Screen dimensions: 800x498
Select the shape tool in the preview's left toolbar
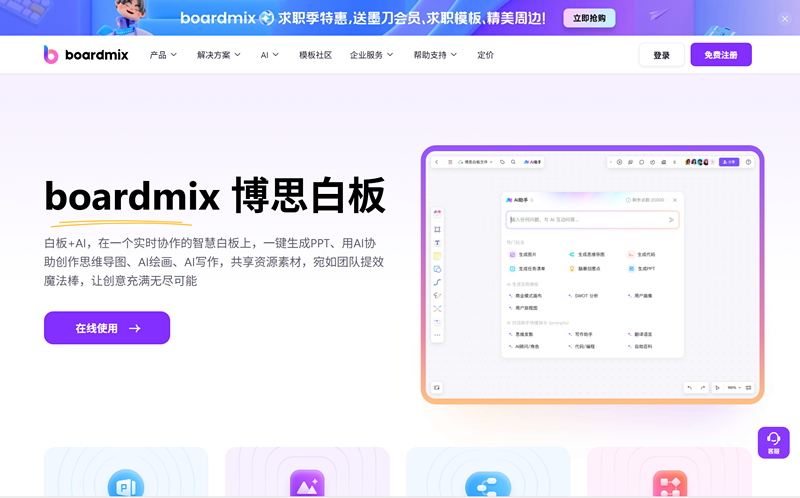[437, 269]
